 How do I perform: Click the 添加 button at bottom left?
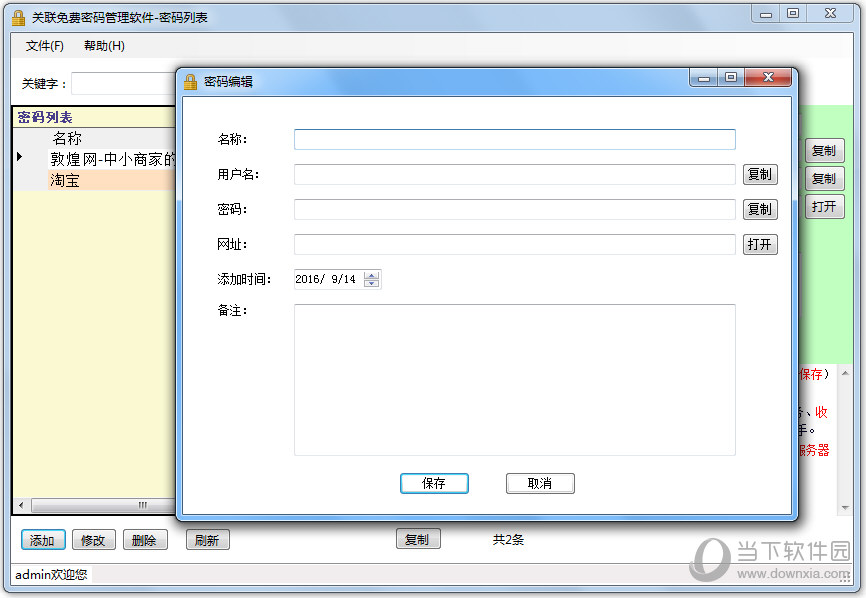pos(43,540)
